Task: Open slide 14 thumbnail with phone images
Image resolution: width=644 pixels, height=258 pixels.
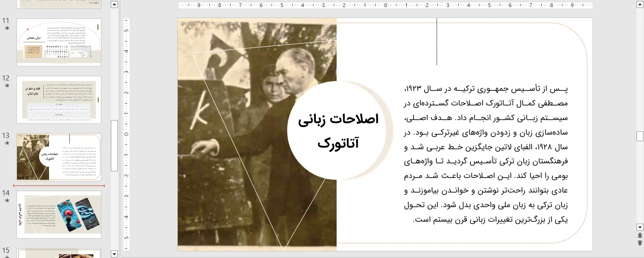Action: point(59,214)
